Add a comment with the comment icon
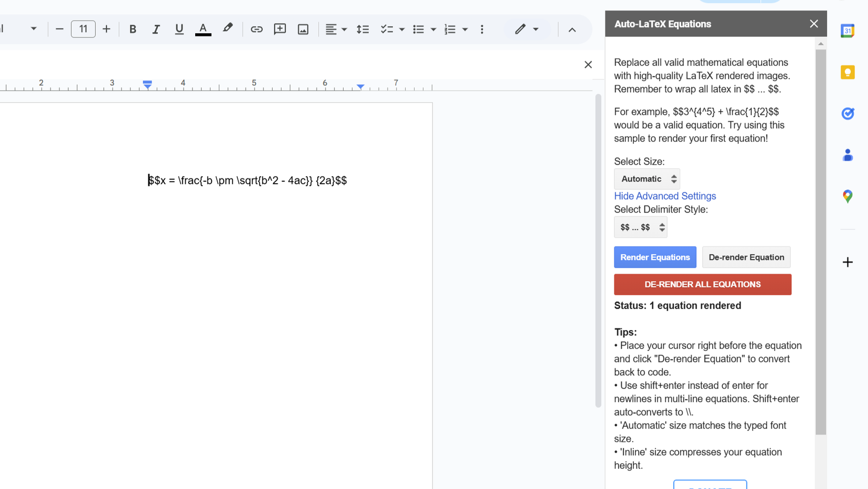Image resolution: width=868 pixels, height=489 pixels. (280, 29)
